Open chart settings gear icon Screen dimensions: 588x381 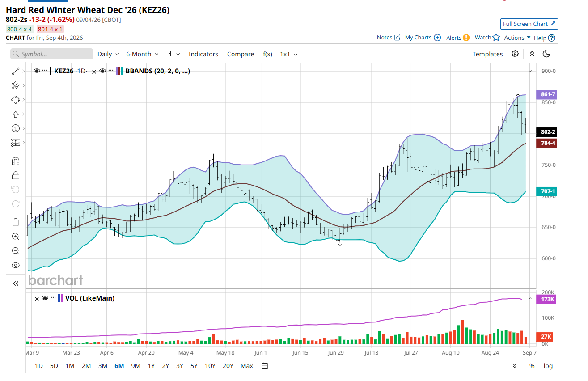coord(515,54)
